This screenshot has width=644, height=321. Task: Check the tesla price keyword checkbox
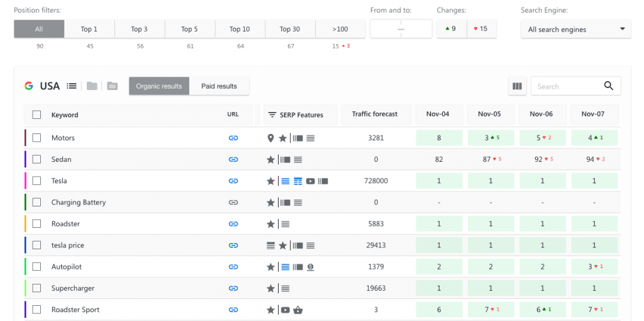36,245
